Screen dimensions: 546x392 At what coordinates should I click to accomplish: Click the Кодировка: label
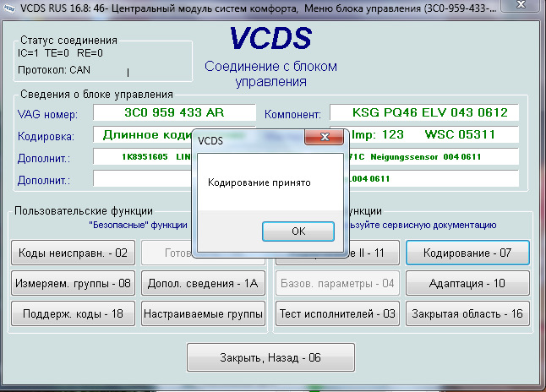coord(46,136)
